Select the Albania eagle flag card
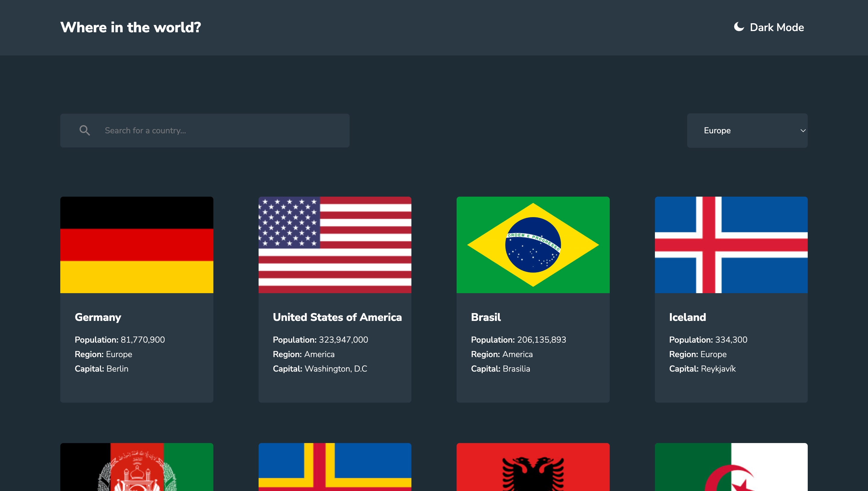 pyautogui.click(x=533, y=467)
